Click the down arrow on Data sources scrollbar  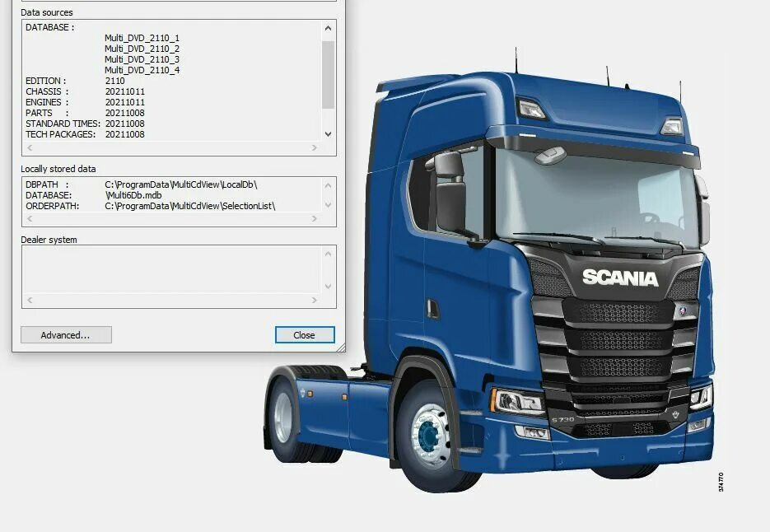[x=327, y=133]
